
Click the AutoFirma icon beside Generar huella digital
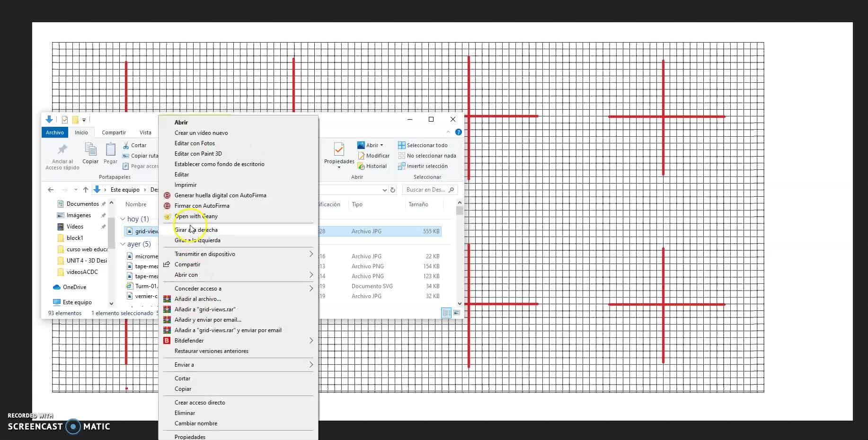pos(167,195)
